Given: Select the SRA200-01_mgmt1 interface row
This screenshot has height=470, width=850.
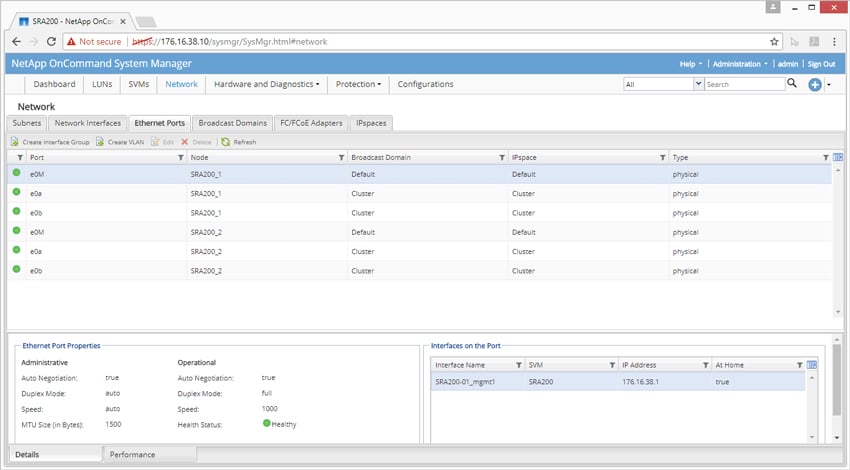Looking at the screenshot, I should click(x=618, y=382).
